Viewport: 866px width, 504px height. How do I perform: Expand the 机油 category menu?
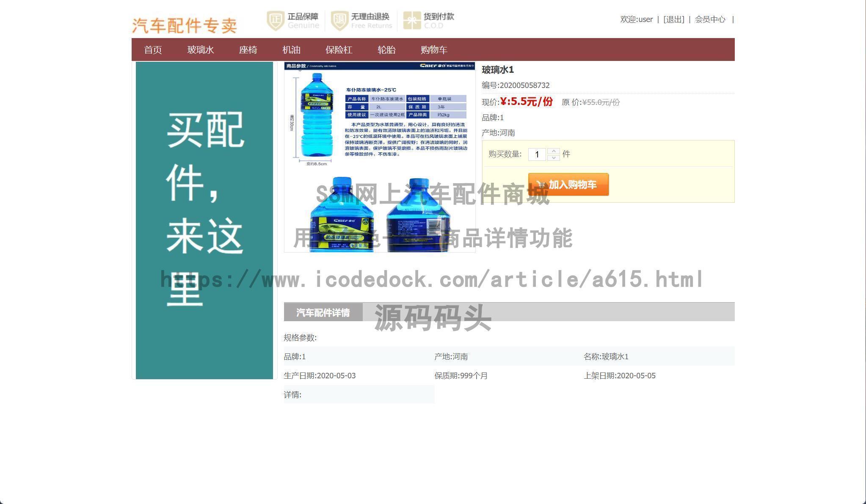coord(292,50)
